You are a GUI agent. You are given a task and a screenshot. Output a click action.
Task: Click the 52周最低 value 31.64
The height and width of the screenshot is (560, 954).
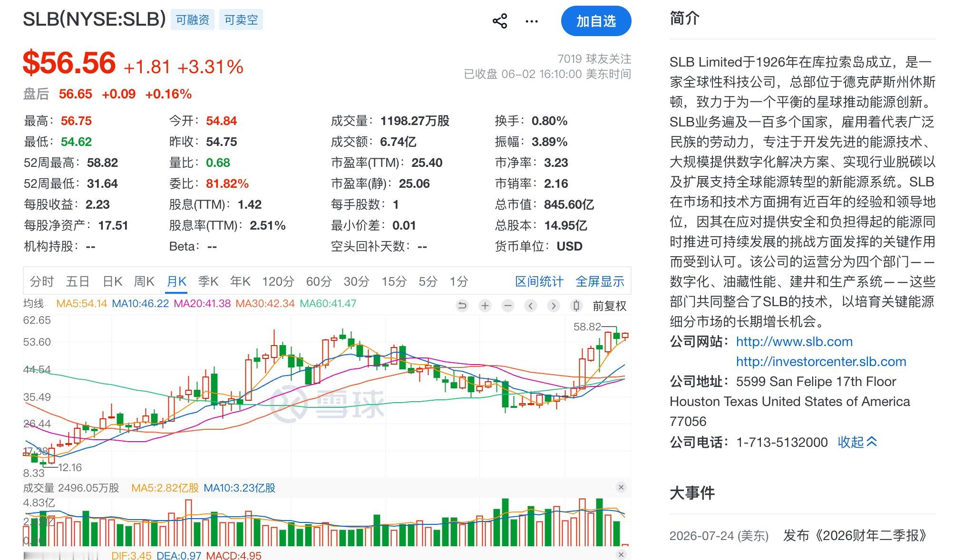tap(102, 183)
